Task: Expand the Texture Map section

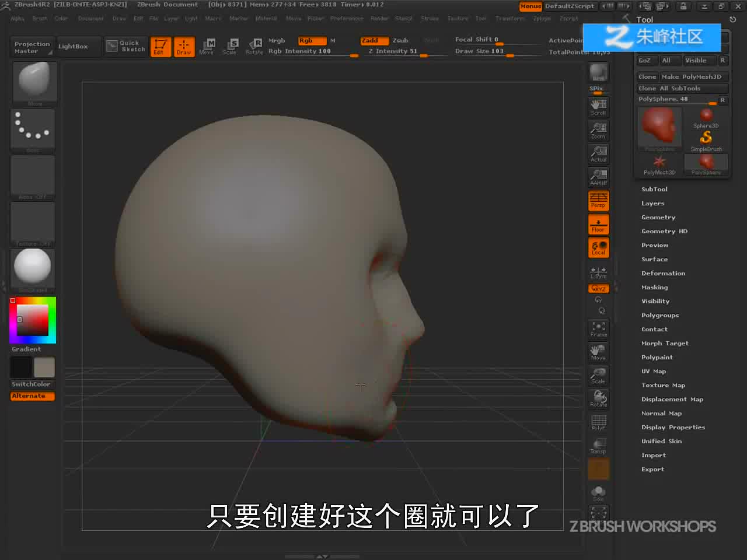Action: point(663,386)
